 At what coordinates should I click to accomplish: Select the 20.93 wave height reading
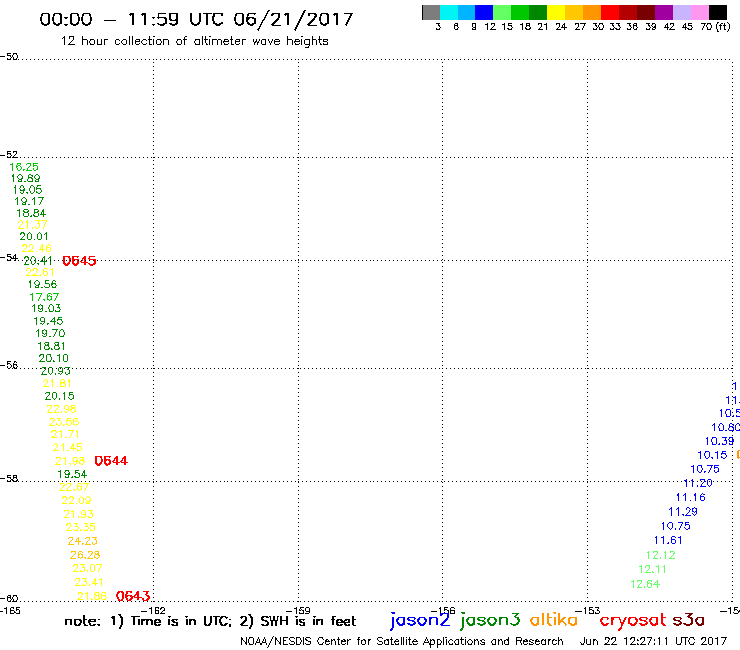pos(55,371)
